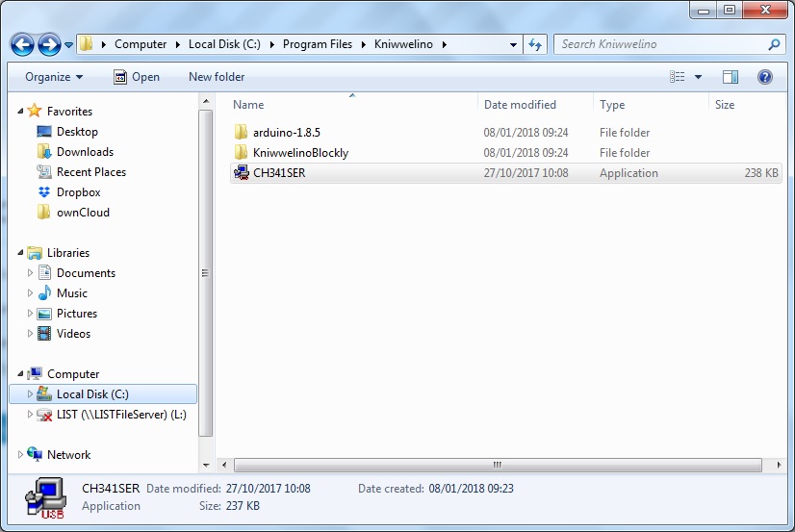
Task: Toggle the preview pane
Action: (x=731, y=77)
